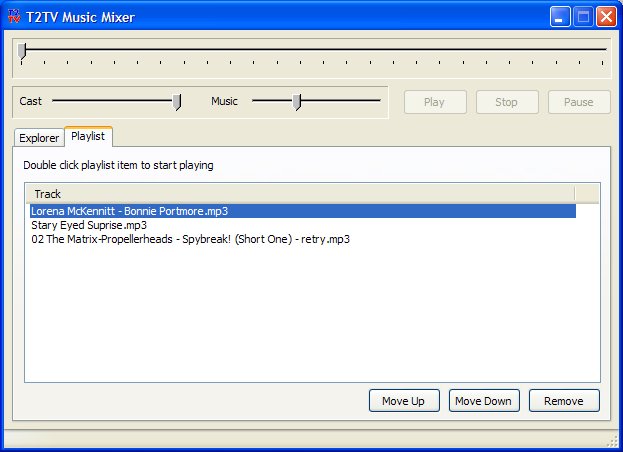
Task: Click the Track column header
Action: (x=300, y=193)
